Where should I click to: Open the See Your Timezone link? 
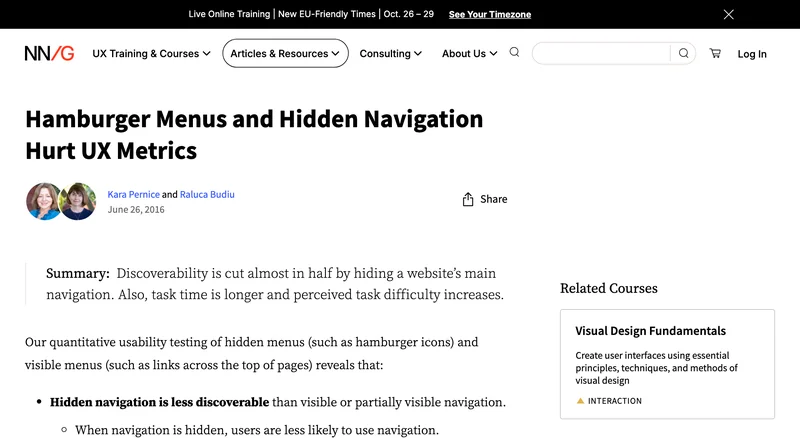[x=490, y=14]
